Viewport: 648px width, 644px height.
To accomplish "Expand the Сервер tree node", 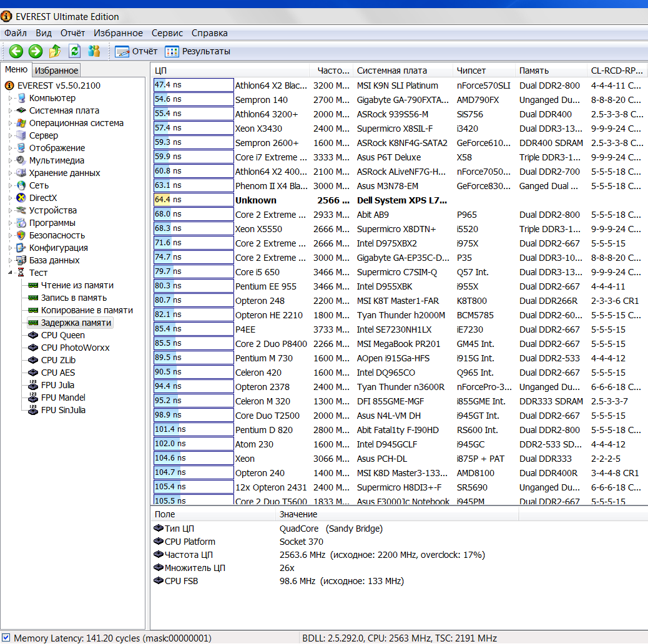I will pyautogui.click(x=11, y=135).
